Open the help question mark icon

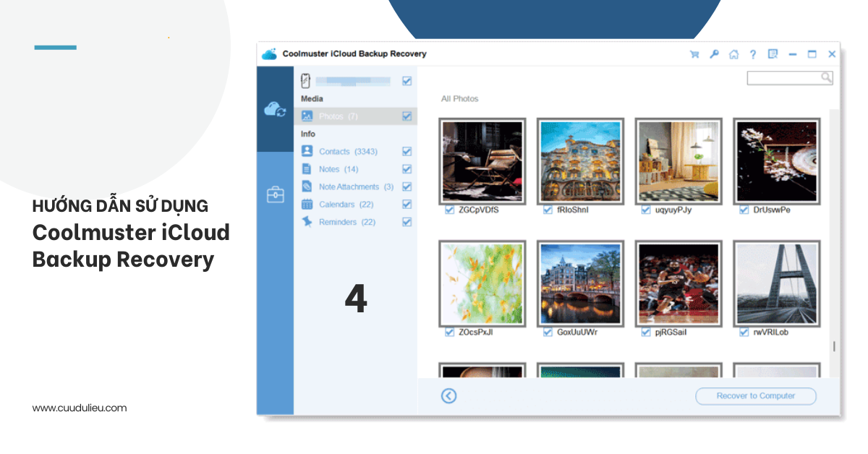[752, 53]
